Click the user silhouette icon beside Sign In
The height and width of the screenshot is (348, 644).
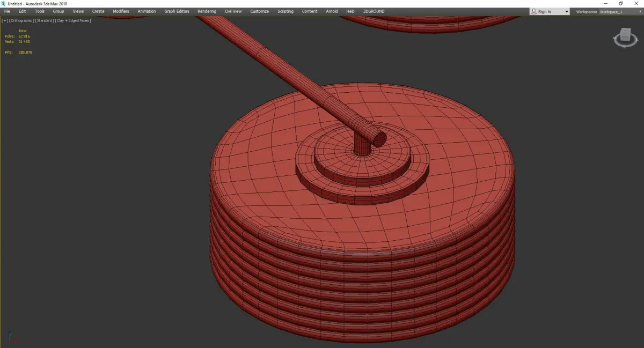(x=534, y=12)
